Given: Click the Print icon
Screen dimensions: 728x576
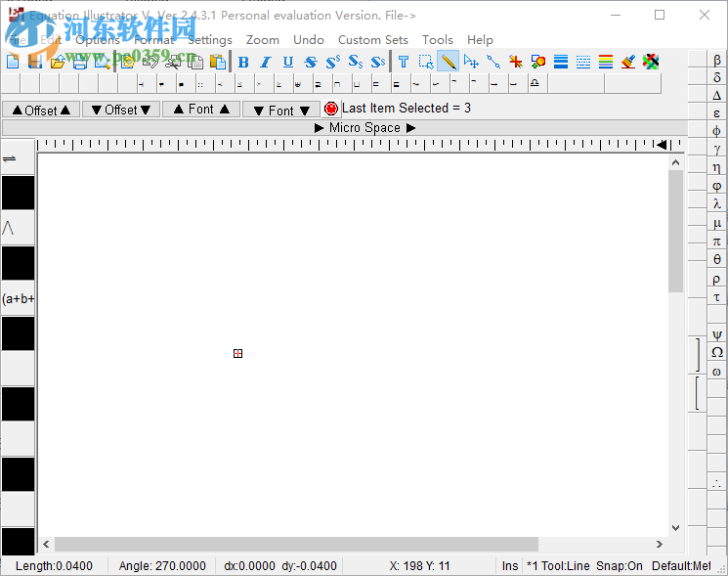Looking at the screenshot, I should click(80, 62).
